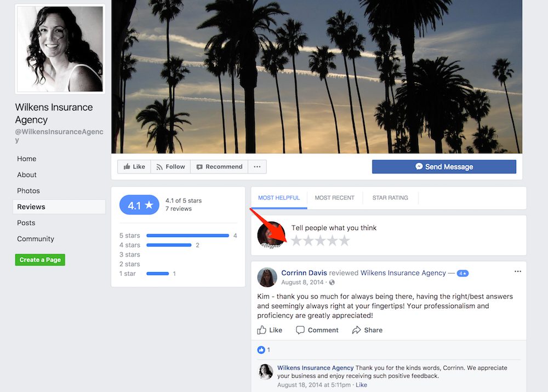Viewport: 548px width, 392px height.
Task: Open the Wilkens Insurance Agency profile picture
Action: coord(60,49)
